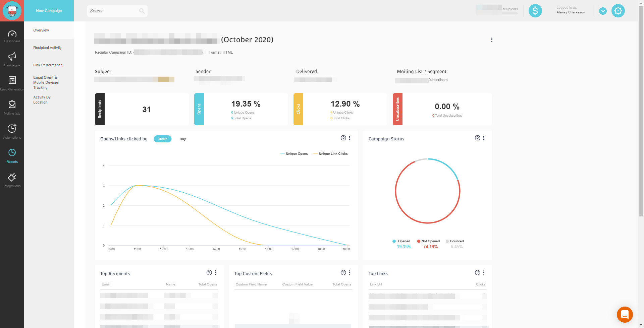644x328 pixels.
Task: Open Opens/Links chart three-dot menu
Action: (x=350, y=138)
